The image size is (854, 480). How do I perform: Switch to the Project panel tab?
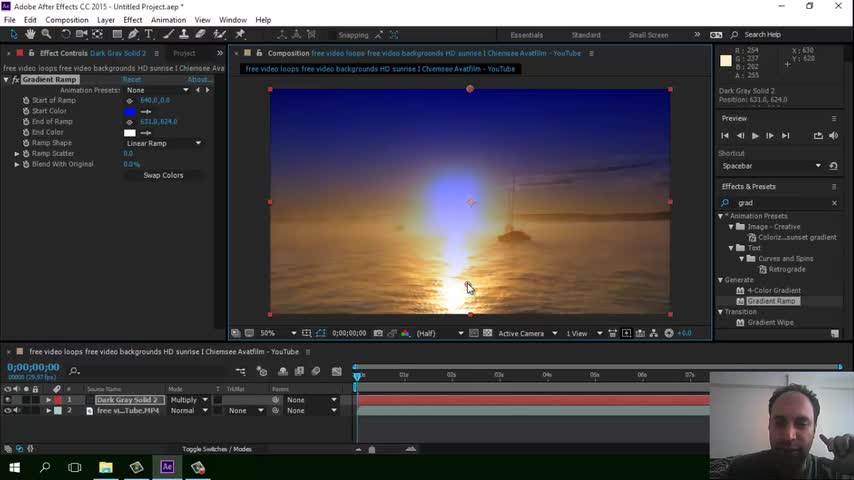pos(184,53)
